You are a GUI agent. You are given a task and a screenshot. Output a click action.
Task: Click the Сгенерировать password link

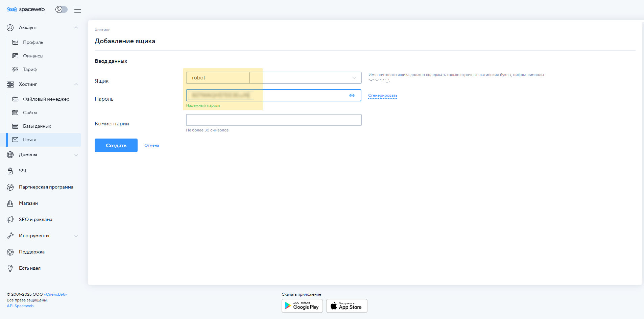(383, 96)
